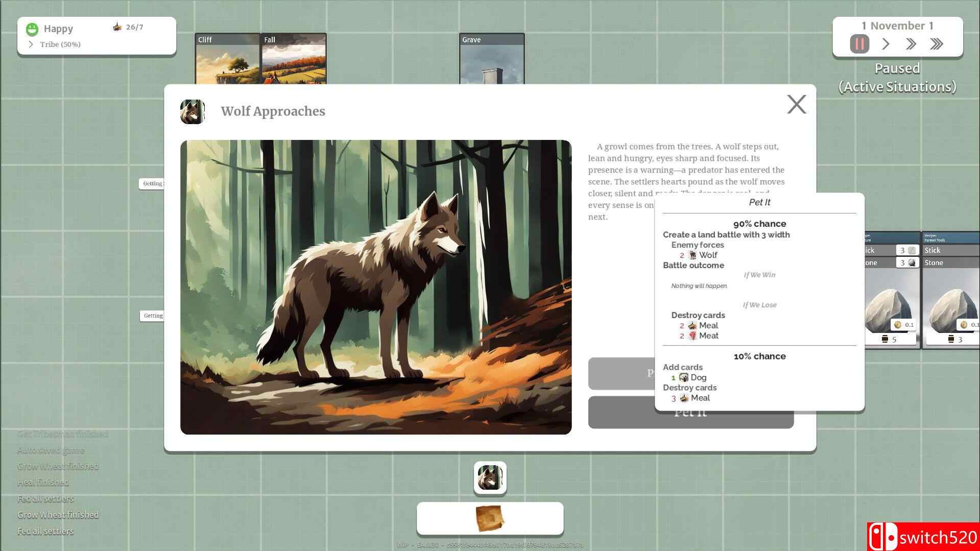This screenshot has height=551, width=980.
Task: Set game speed to double fast-forward
Action: (x=911, y=44)
